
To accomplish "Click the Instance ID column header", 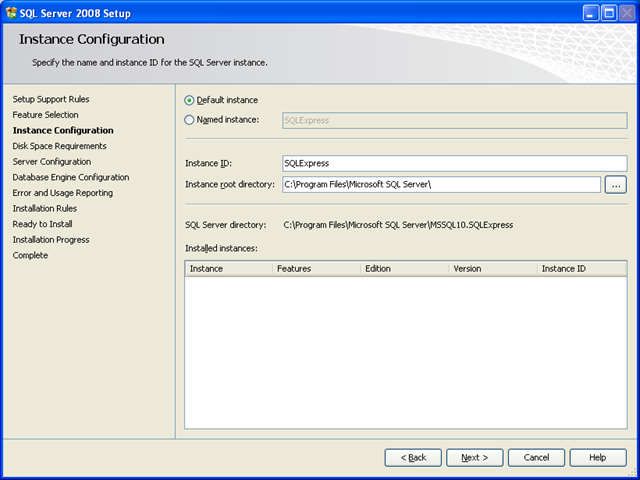I will 581,269.
